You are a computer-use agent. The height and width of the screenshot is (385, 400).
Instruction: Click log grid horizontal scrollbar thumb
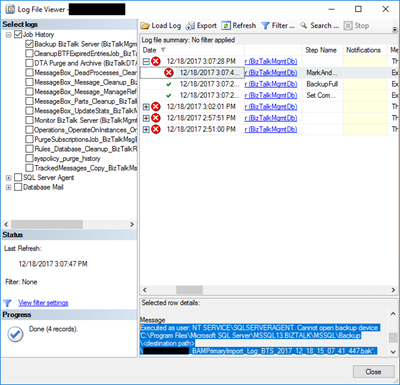click(x=189, y=290)
